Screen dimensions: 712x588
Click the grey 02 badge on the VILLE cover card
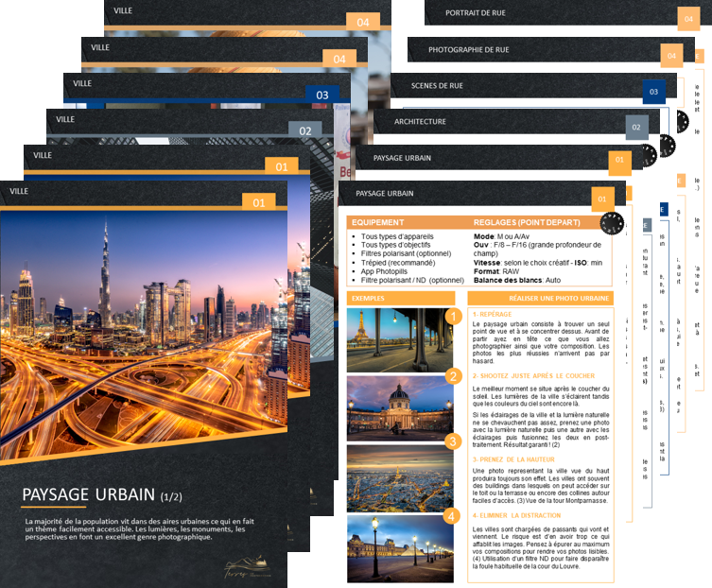point(305,130)
